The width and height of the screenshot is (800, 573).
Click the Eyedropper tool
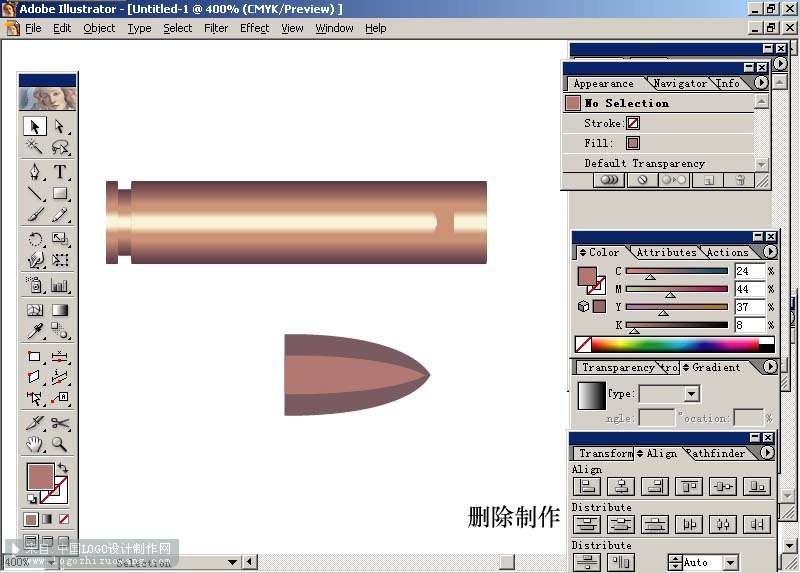[35, 331]
